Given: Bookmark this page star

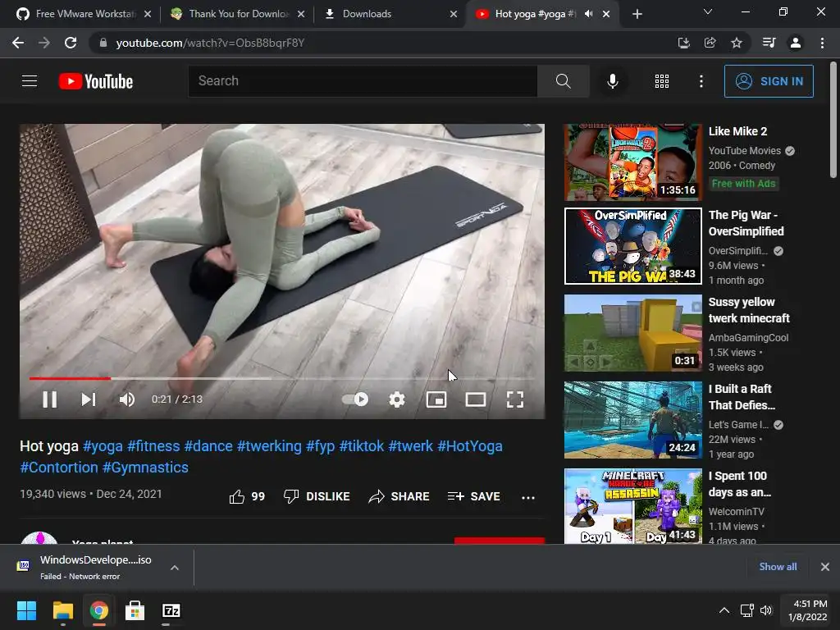Looking at the screenshot, I should point(737,43).
